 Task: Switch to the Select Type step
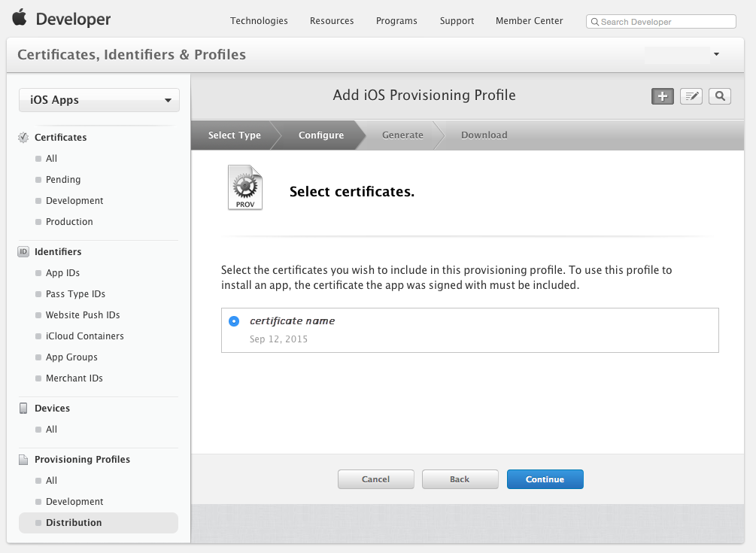233,135
